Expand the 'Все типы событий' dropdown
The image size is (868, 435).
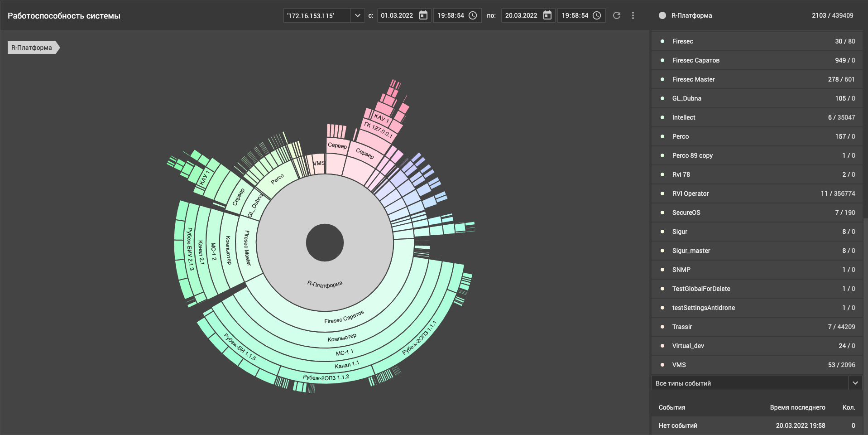click(855, 383)
